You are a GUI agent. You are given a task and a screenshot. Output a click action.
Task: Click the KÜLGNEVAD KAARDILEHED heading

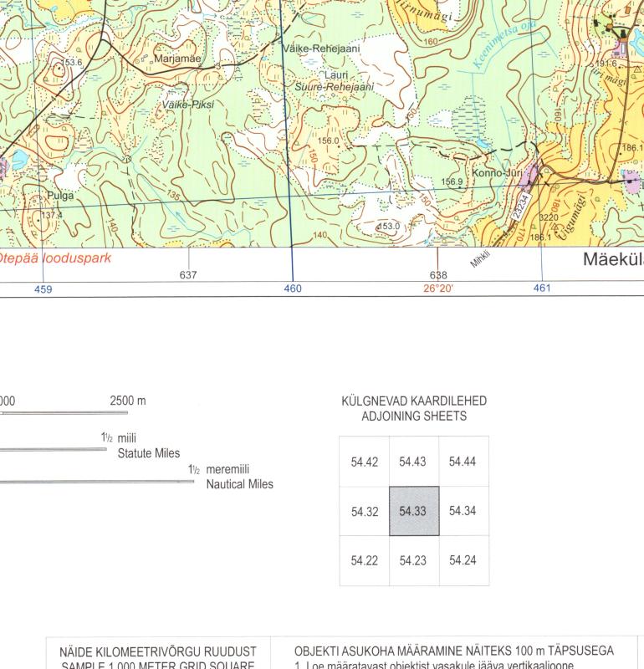414,401
